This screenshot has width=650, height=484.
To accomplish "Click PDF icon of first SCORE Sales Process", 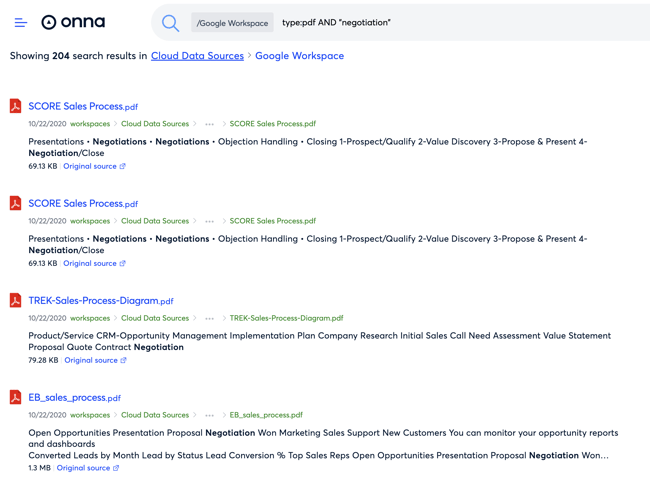I will coord(15,106).
